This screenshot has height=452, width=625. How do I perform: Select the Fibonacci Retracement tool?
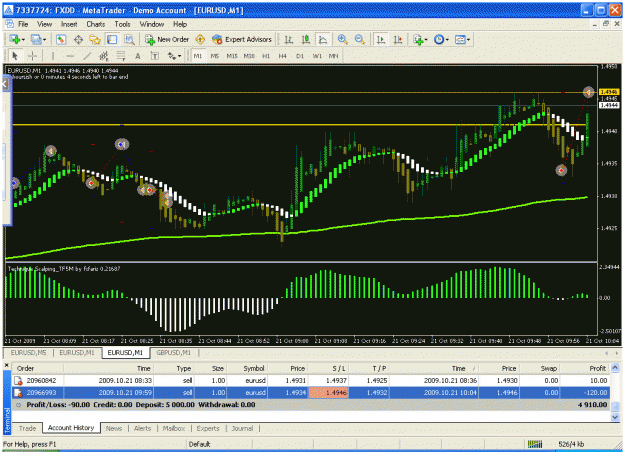coord(121,56)
